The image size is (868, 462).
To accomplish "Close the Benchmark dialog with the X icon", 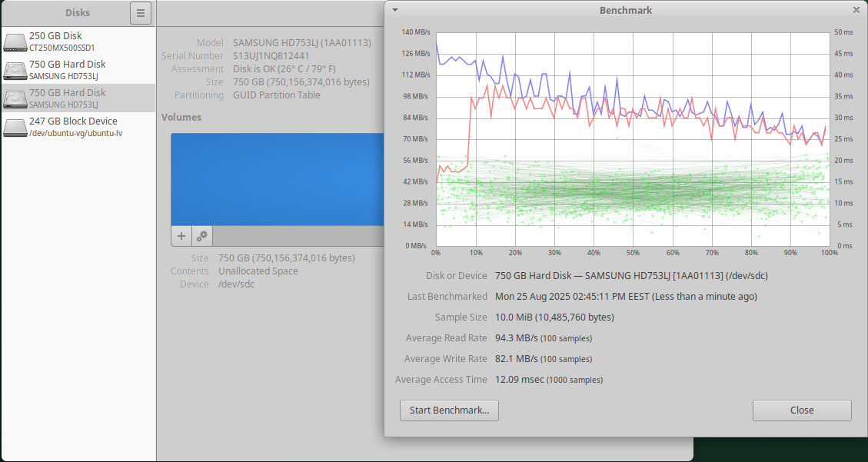I will click(856, 10).
